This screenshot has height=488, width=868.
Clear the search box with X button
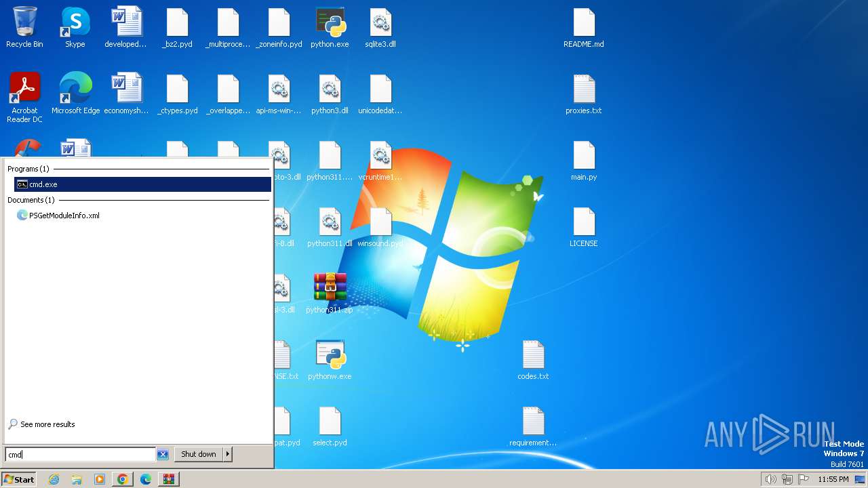point(163,455)
